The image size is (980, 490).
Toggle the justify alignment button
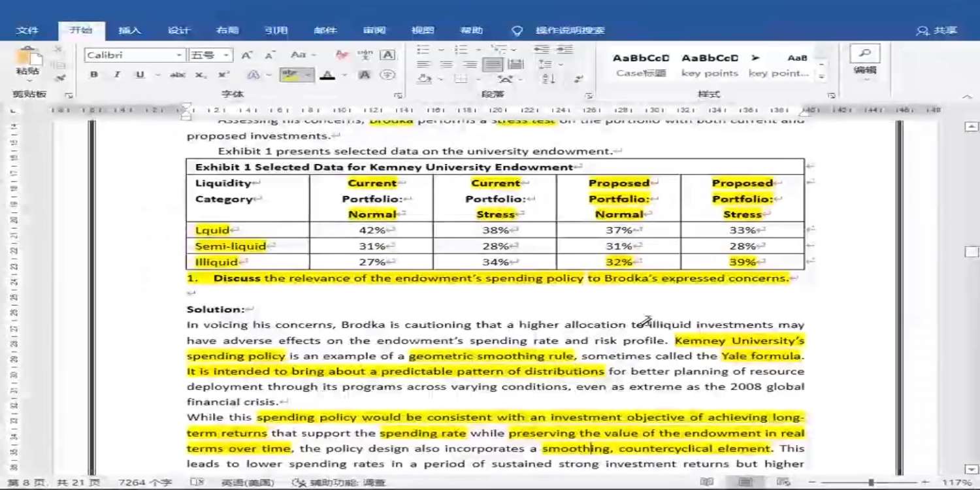click(x=493, y=65)
